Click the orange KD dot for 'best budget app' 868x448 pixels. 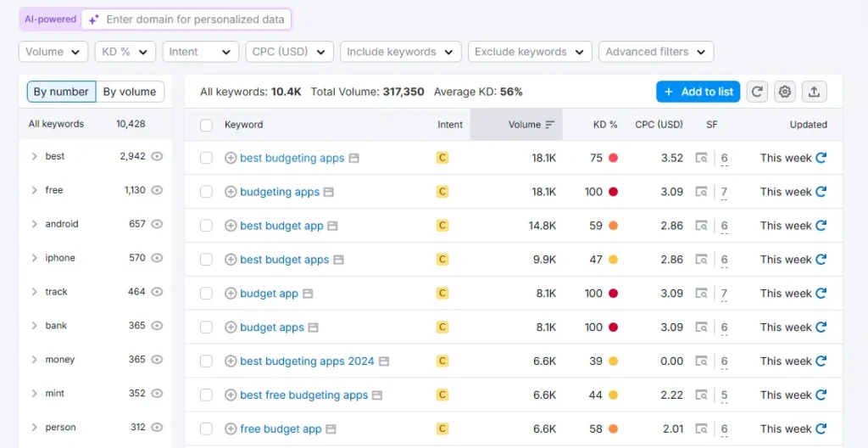click(613, 226)
